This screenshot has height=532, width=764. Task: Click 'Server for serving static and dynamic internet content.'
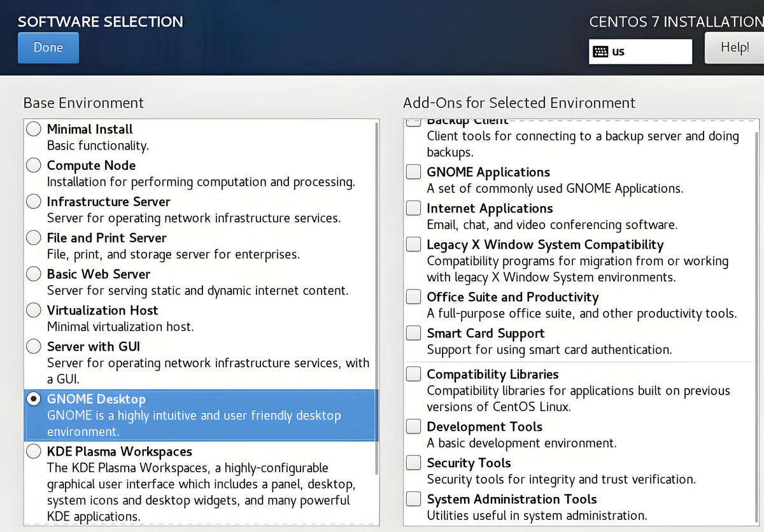[198, 291]
